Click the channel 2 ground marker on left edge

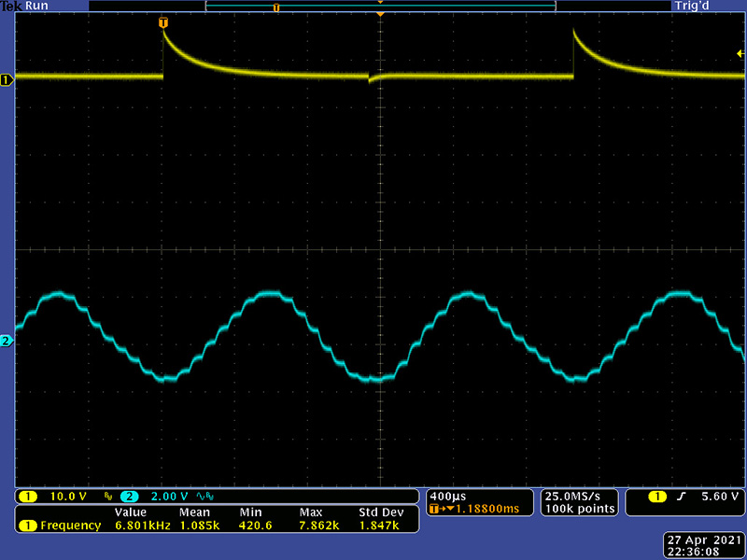(x=6, y=342)
